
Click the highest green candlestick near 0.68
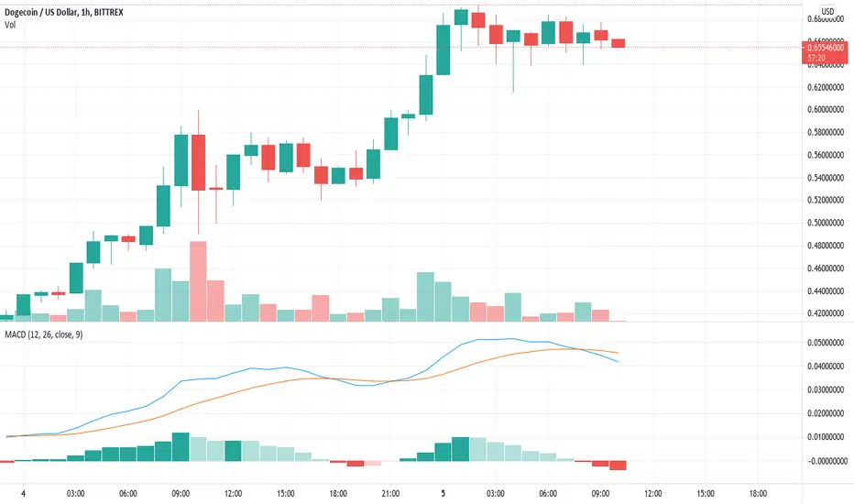tap(461, 16)
